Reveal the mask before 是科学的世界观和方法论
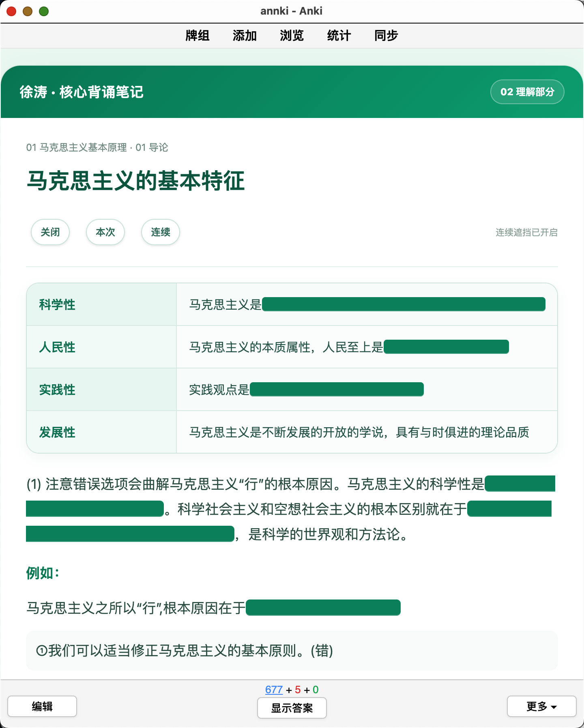Viewport: 584px width, 728px height. tap(130, 534)
